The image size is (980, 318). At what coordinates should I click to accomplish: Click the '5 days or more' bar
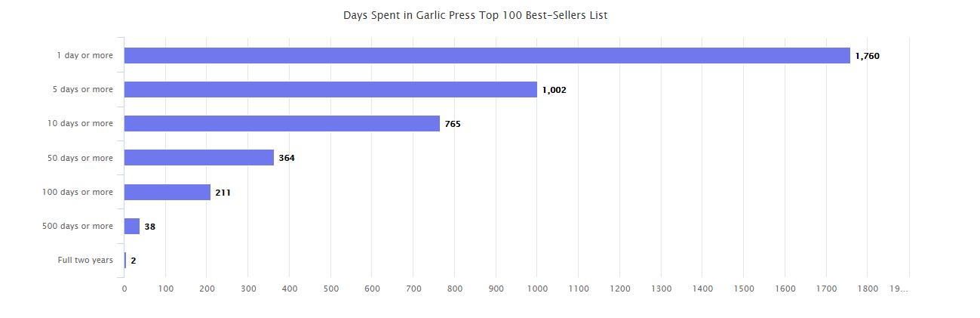point(330,90)
